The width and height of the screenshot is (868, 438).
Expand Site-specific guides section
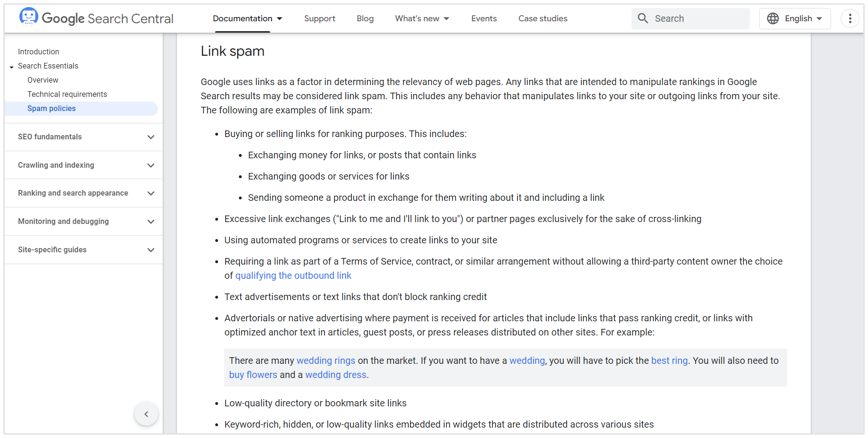[151, 250]
